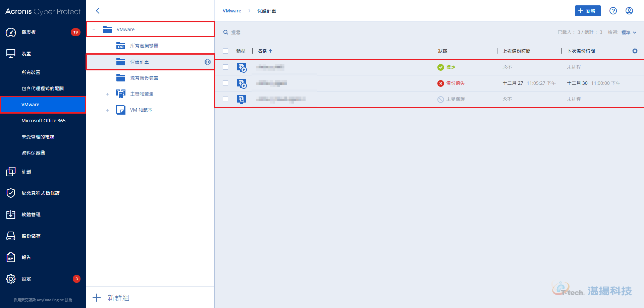Click the 現有備份裝置 folder icon
This screenshot has height=308, width=644.
coord(121,78)
